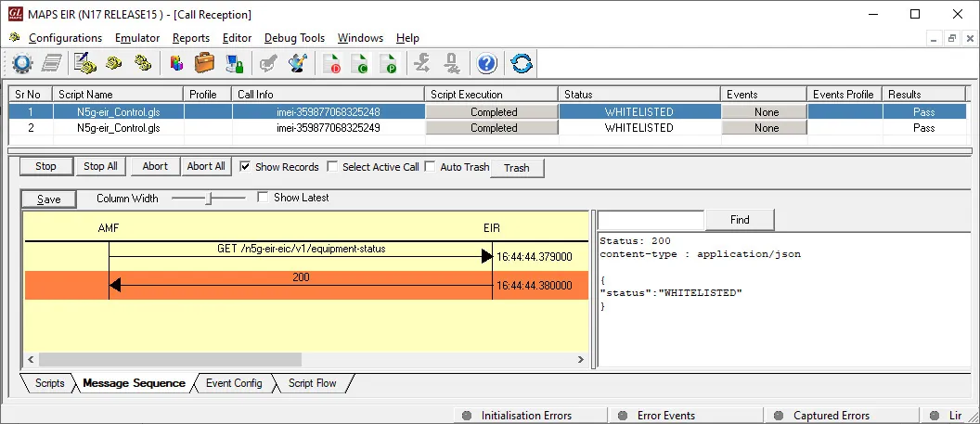This screenshot has height=424, width=980.
Task: Click the document icon with green C
Action: [360, 63]
